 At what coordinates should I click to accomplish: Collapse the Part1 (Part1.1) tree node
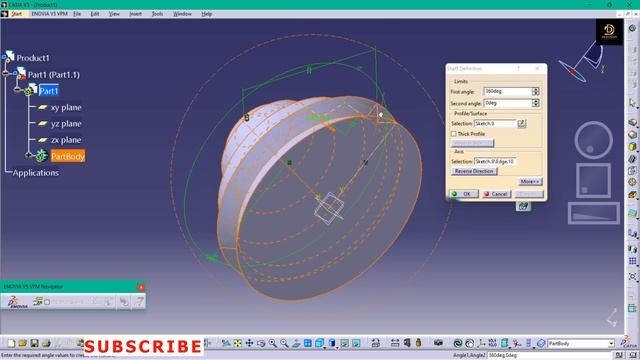(x=5, y=73)
